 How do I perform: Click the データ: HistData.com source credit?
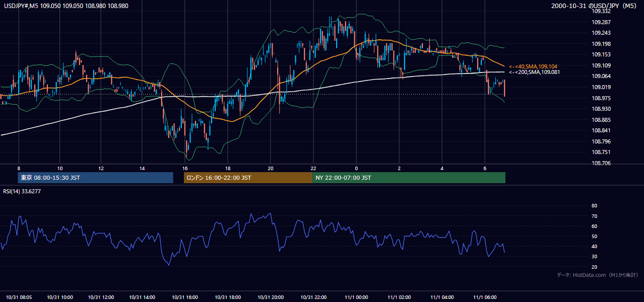point(597,275)
